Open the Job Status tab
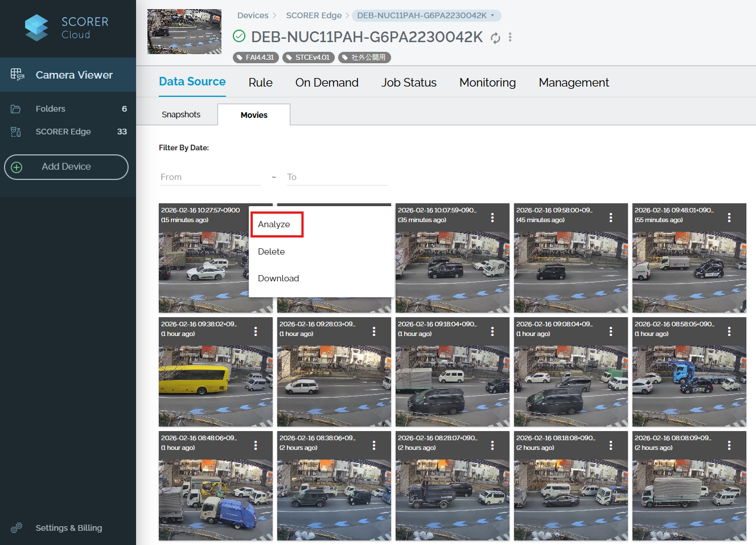The height and width of the screenshot is (545, 756). tap(409, 83)
